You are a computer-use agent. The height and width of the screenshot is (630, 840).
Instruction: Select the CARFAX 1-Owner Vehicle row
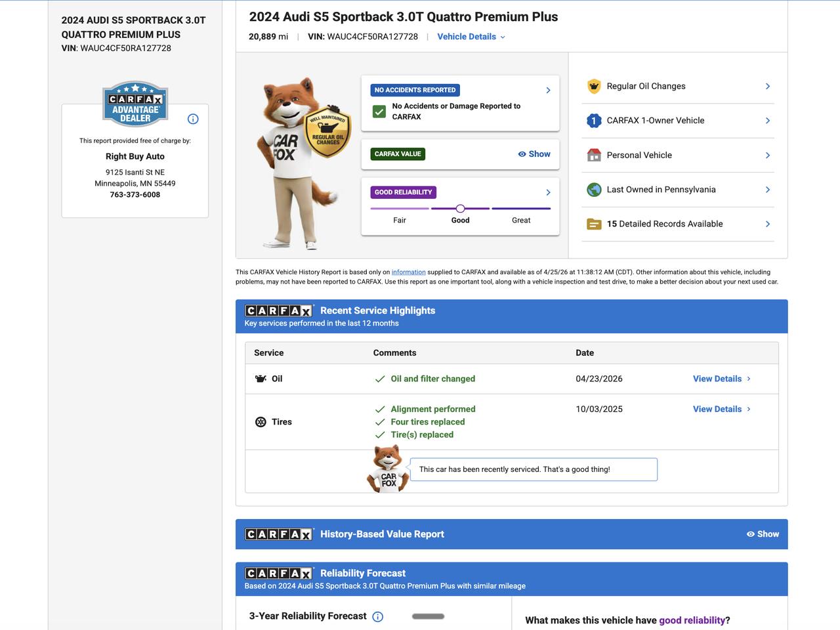point(678,121)
